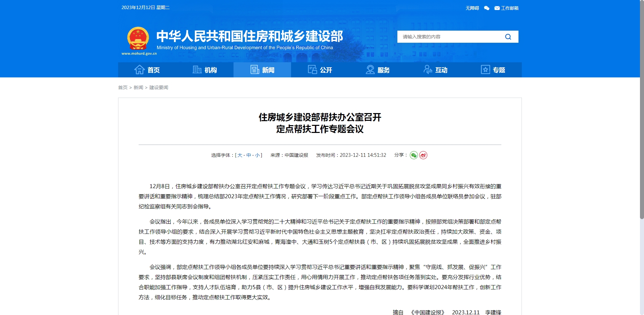Click the national emblem logo

point(138,38)
